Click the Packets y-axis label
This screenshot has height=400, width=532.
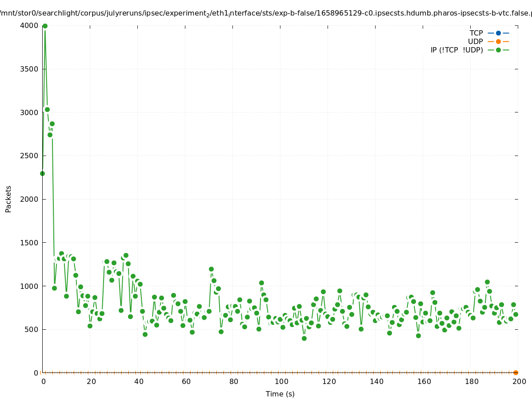tap(8, 199)
